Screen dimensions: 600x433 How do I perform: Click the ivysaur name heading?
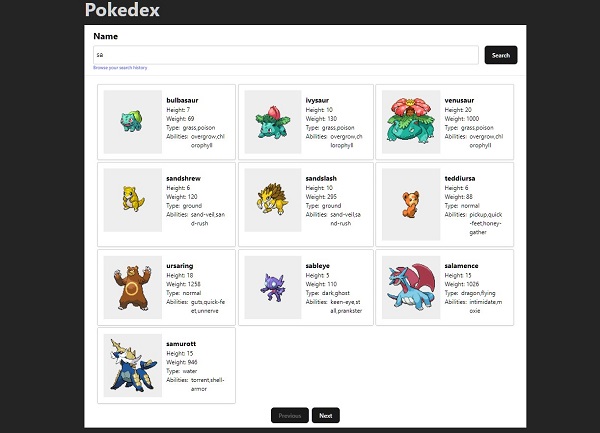[x=317, y=100]
